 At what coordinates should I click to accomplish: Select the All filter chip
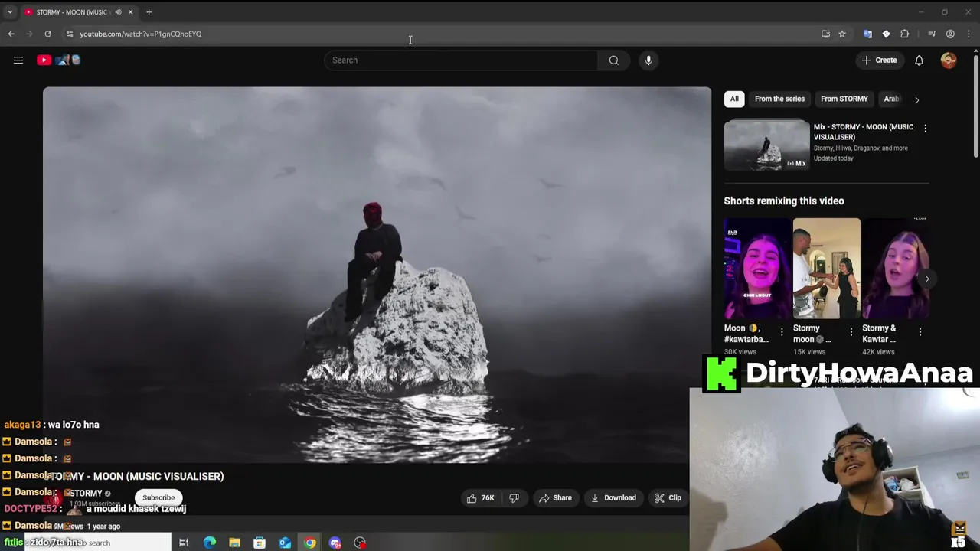pyautogui.click(x=734, y=99)
